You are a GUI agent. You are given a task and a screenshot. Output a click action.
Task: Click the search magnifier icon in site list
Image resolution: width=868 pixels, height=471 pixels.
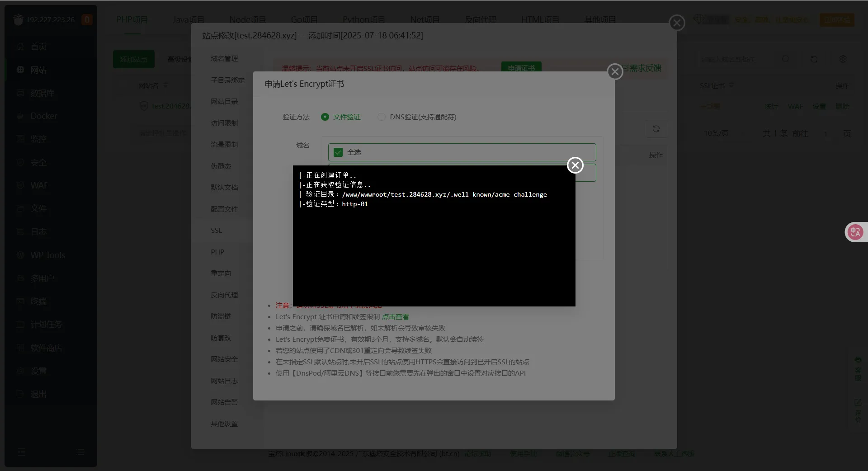[786, 59]
